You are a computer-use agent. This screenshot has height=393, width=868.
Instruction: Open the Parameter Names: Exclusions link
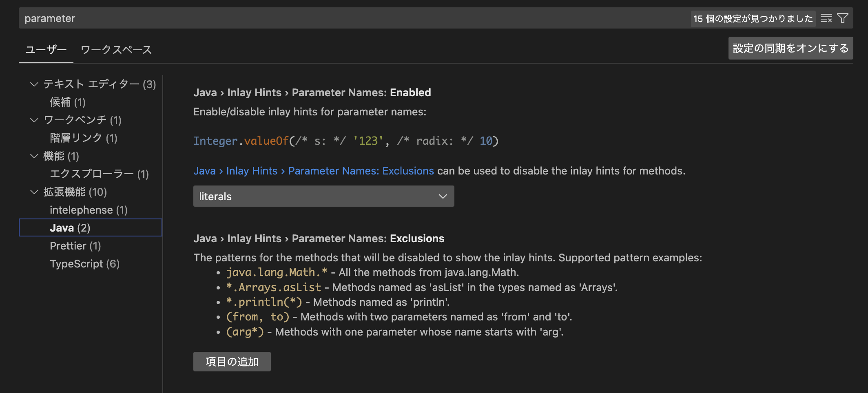[313, 171]
